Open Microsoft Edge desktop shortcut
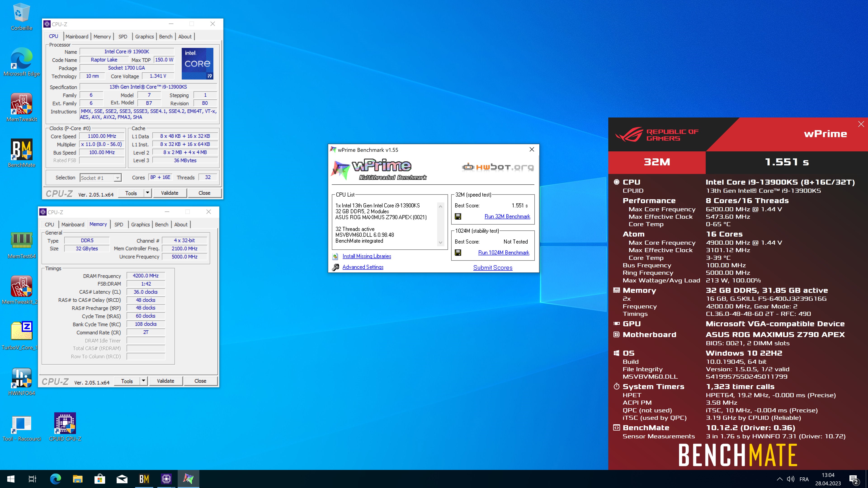The height and width of the screenshot is (488, 868). (x=21, y=62)
